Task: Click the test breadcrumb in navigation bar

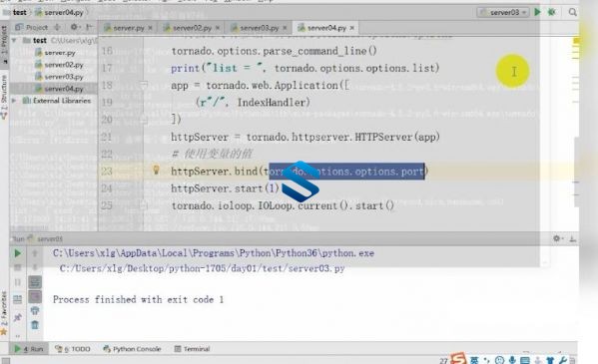Action: (16, 12)
